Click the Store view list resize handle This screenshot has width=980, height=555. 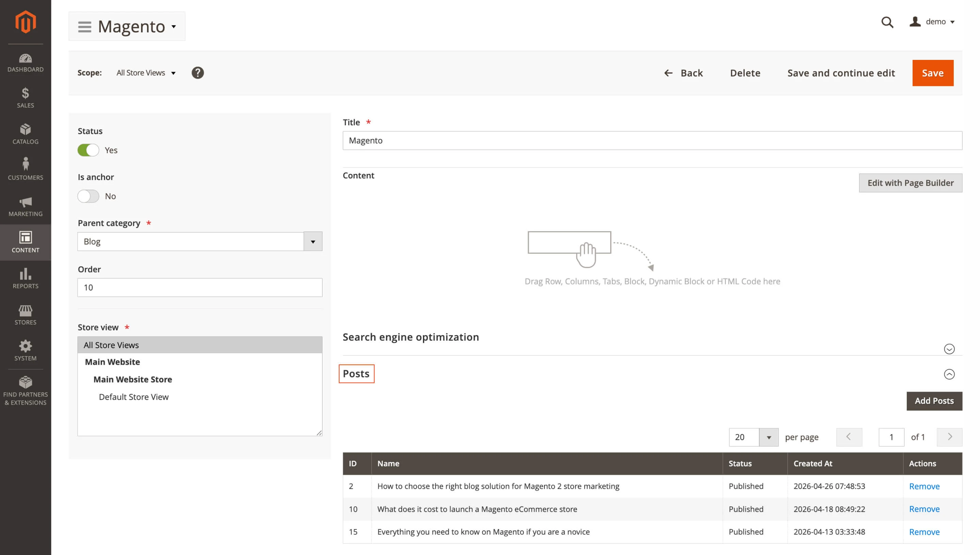point(319,432)
